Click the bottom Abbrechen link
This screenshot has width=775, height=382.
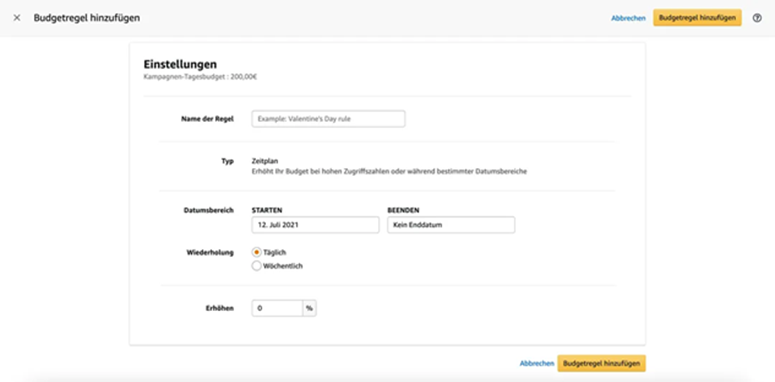click(537, 363)
